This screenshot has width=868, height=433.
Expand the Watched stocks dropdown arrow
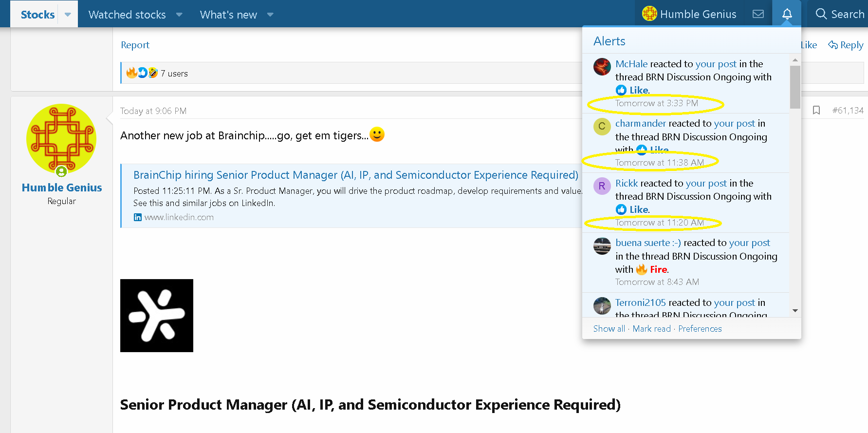tap(179, 15)
